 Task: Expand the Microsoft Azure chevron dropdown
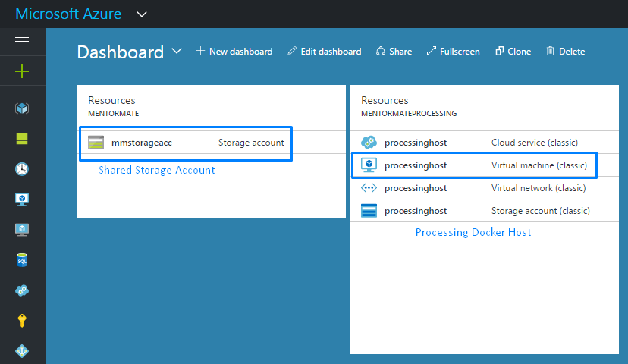[x=142, y=14]
